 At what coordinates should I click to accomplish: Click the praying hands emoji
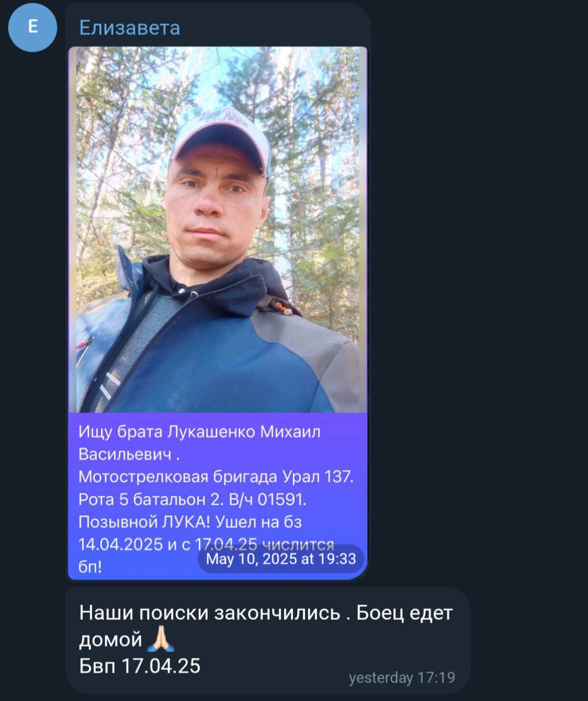click(x=161, y=639)
